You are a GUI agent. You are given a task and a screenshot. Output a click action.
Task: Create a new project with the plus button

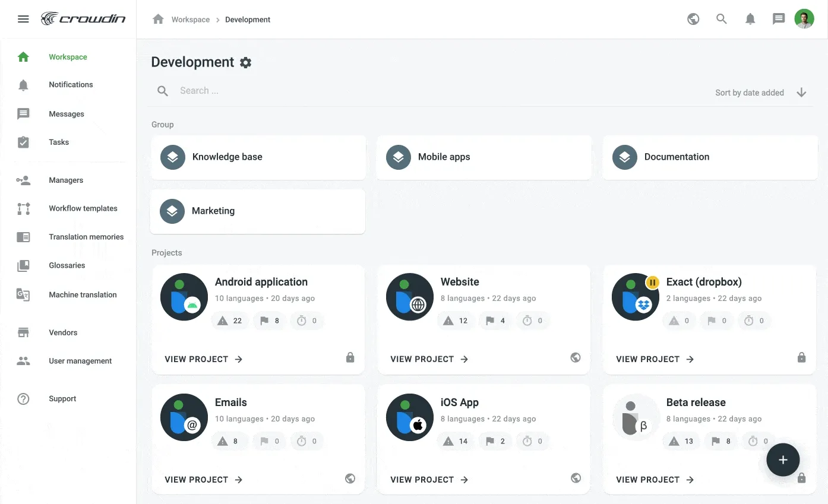783,459
